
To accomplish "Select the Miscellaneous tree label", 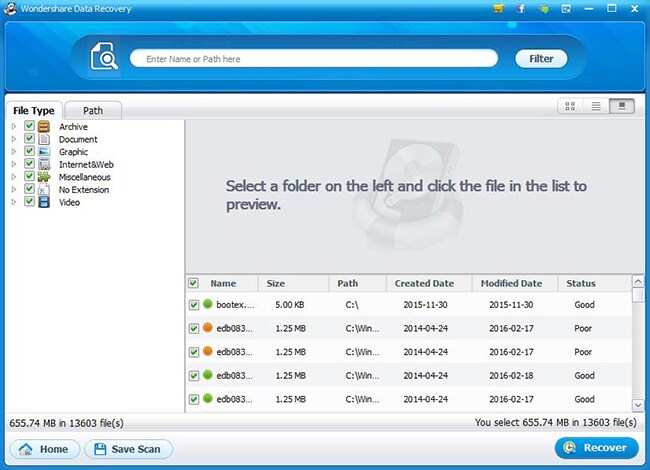I will (x=85, y=177).
